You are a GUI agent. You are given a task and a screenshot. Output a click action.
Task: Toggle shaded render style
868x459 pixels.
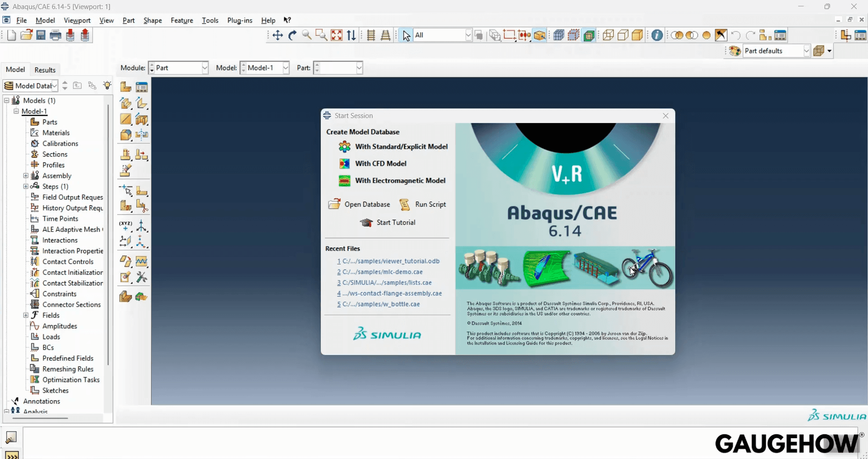[638, 35]
